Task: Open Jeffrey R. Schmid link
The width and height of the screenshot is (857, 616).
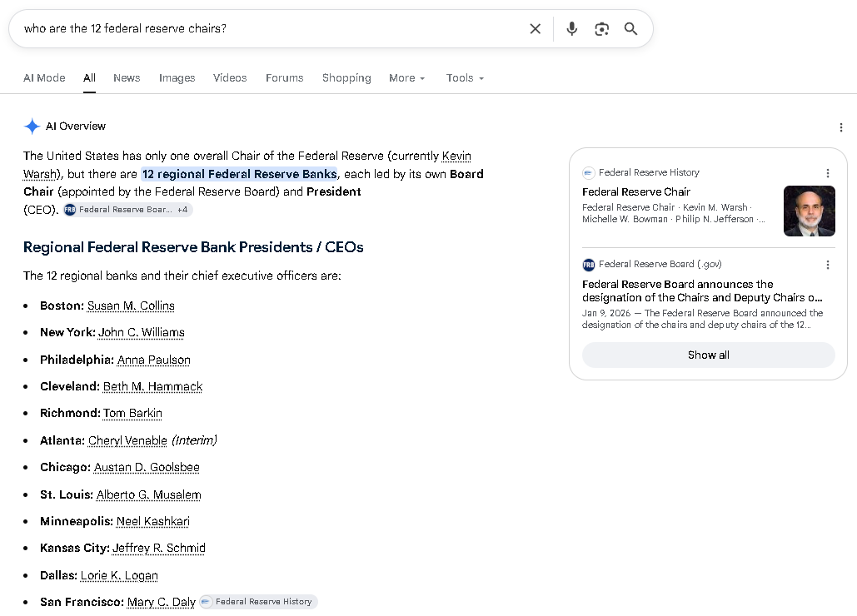Action: click(159, 549)
